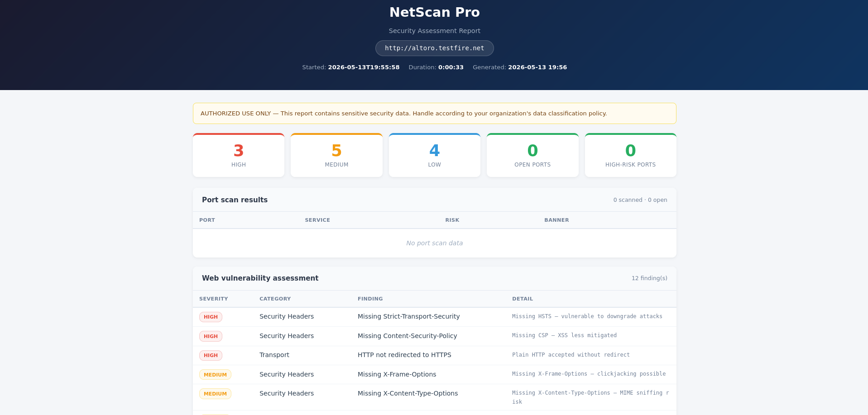Click detail 'Missing HSTS — vulnerable to downgrade attacks'
This screenshot has width=868, height=415.
(587, 316)
